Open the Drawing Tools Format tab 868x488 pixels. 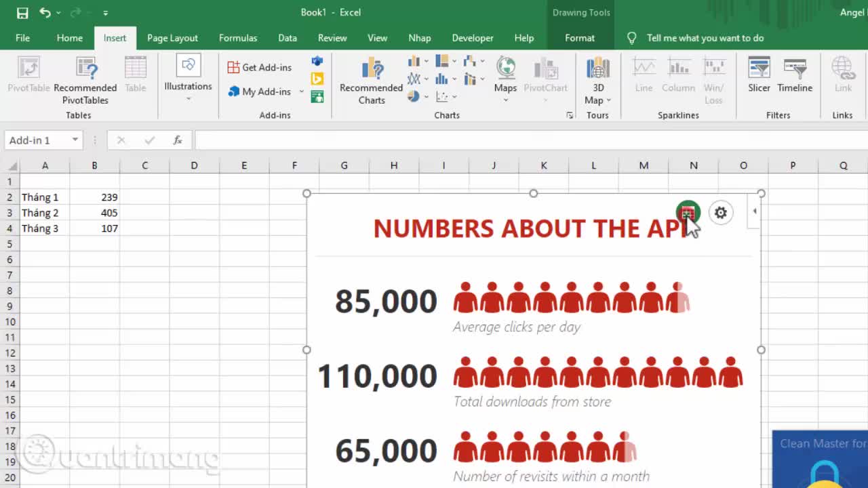point(580,38)
